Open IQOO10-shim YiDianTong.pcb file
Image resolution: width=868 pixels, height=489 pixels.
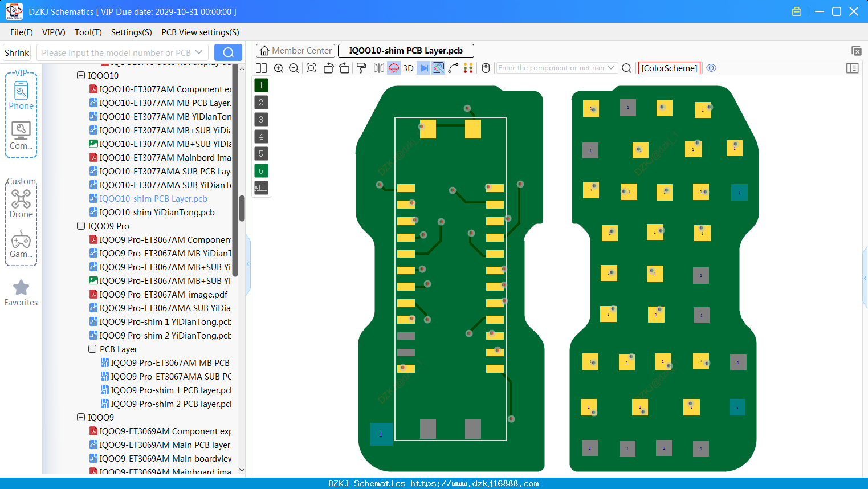click(x=152, y=212)
